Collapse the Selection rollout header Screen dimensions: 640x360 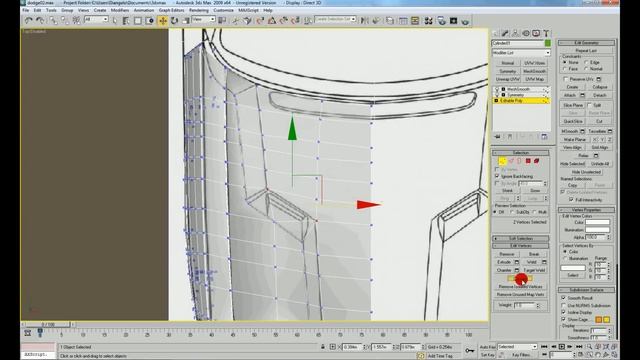[x=520, y=153]
